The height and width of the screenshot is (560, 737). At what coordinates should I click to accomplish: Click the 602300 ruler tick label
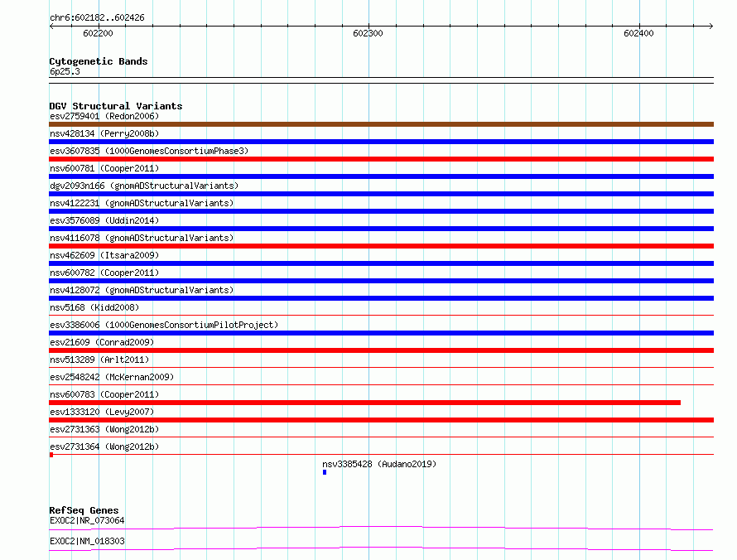(368, 33)
